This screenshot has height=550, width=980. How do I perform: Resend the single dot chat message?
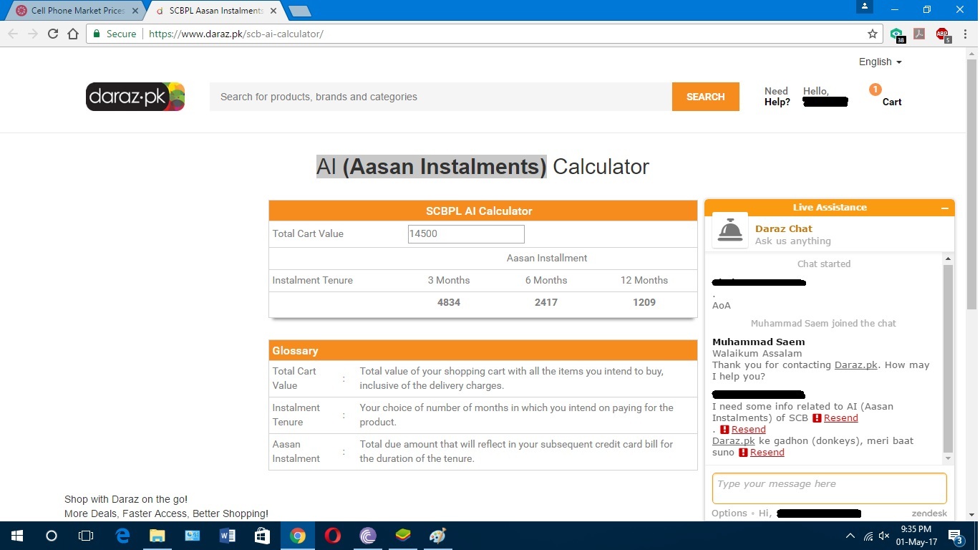tap(748, 429)
